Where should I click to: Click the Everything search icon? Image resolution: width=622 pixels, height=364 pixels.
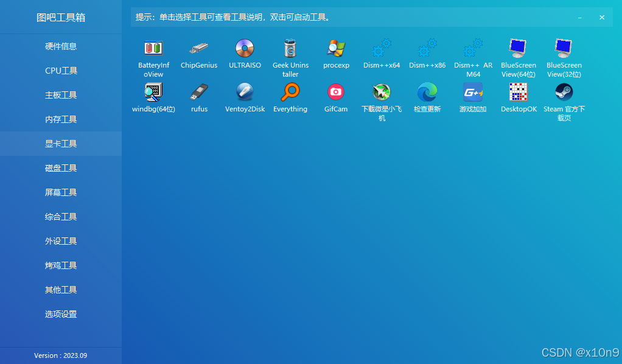[290, 92]
